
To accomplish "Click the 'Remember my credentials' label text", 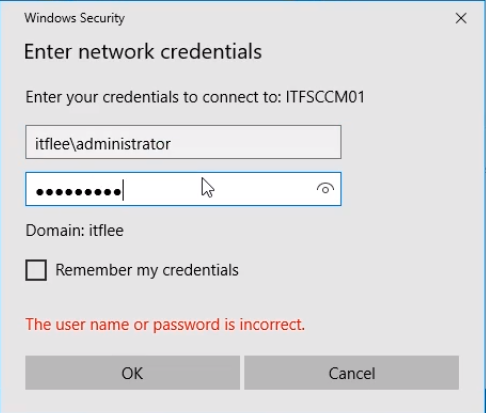I will (147, 270).
